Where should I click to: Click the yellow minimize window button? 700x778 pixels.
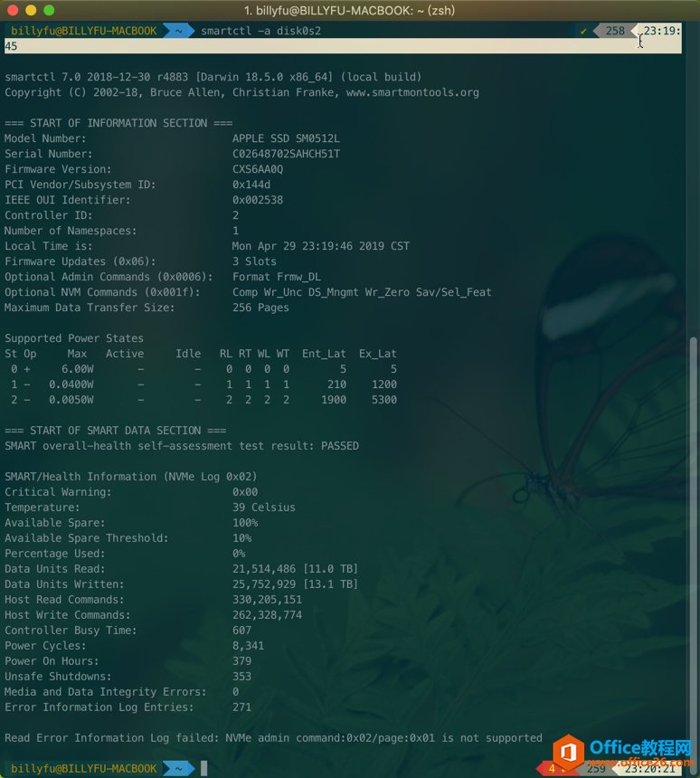tap(31, 10)
